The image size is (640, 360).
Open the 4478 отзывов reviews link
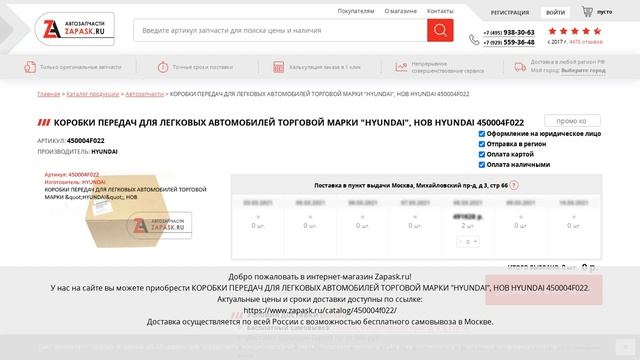(x=585, y=42)
